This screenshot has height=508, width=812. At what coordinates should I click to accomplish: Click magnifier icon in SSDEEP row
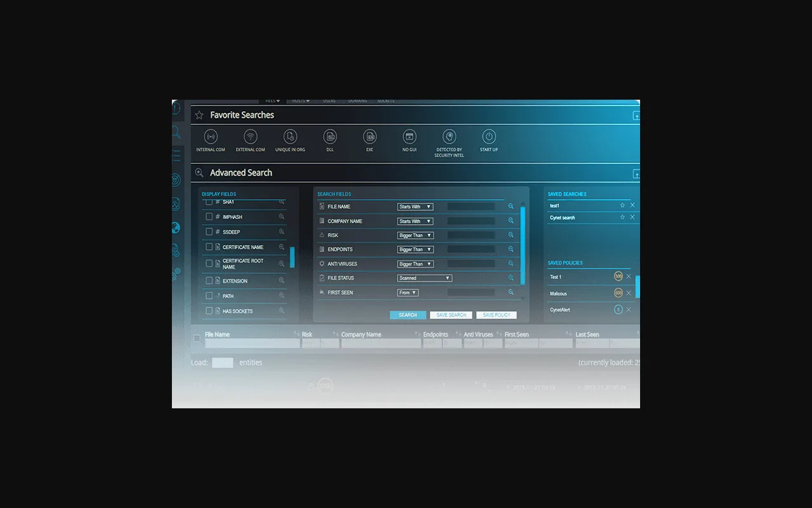tap(282, 232)
